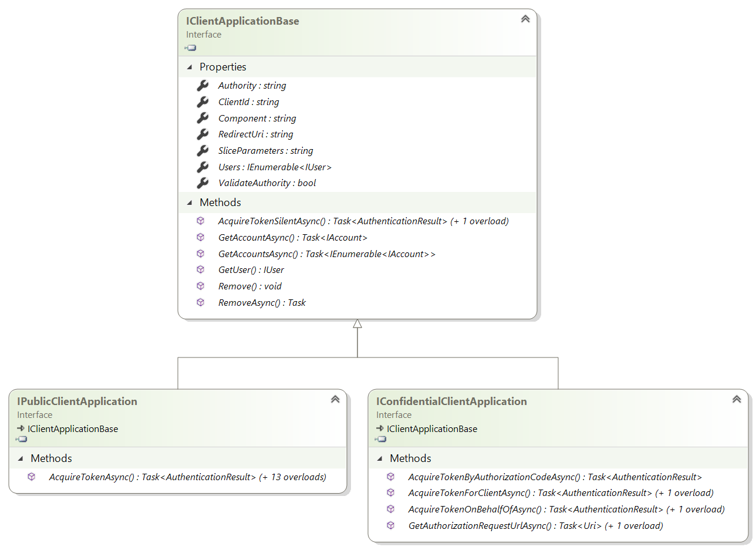Click the lollipop icon in IPublicClientApplication header
Viewport: 756px width, 550px height.
coord(22,439)
